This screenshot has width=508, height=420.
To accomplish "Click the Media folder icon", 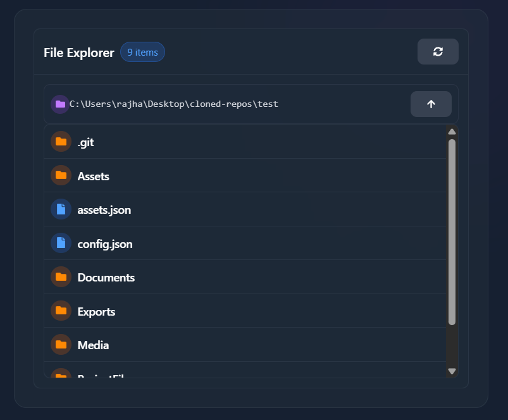I will tap(61, 345).
